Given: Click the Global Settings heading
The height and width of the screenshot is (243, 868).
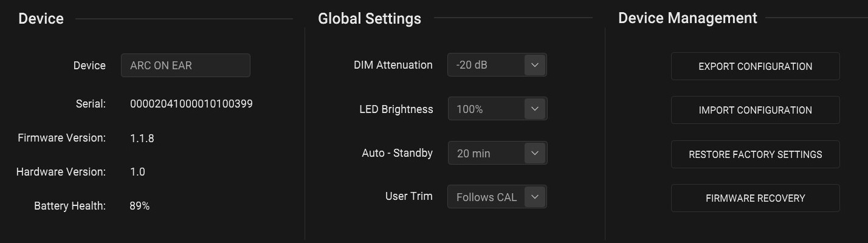Looking at the screenshot, I should coord(370,18).
